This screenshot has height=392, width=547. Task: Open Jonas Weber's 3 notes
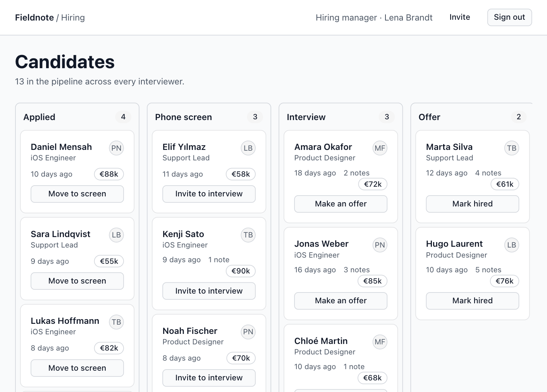356,270
